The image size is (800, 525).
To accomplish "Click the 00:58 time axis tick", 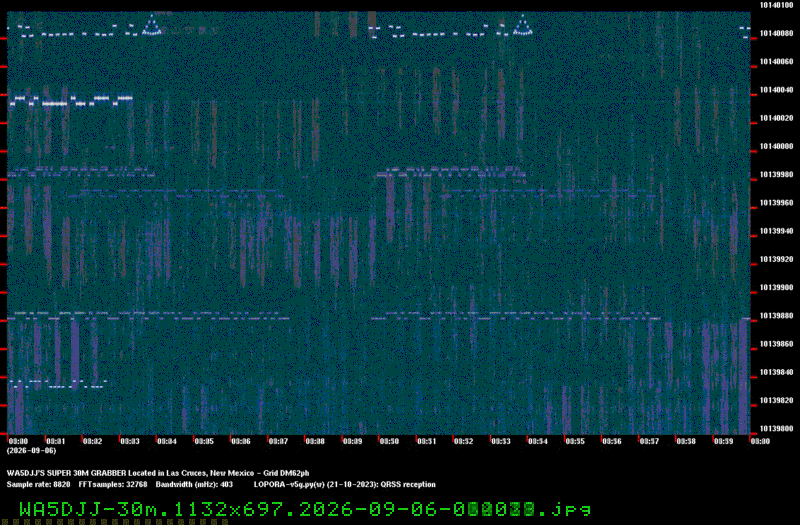I will pos(686,441).
